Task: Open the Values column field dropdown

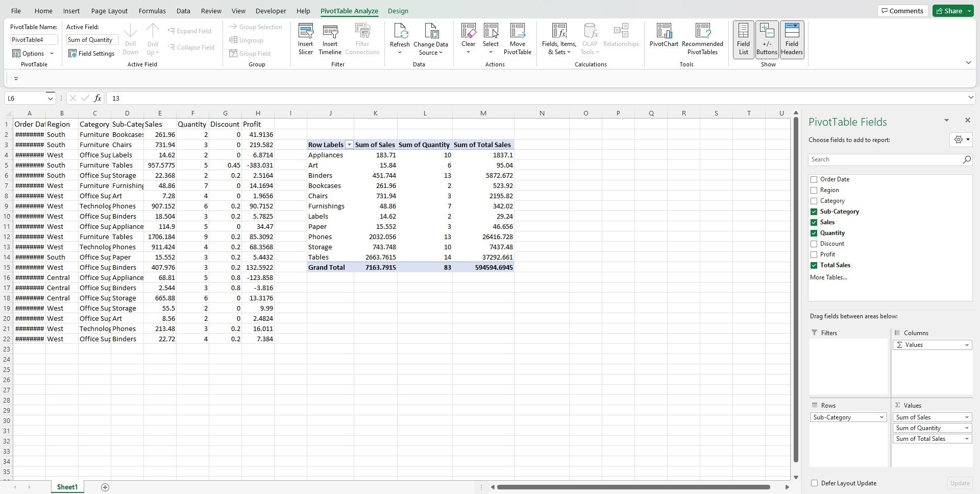Action: [967, 345]
